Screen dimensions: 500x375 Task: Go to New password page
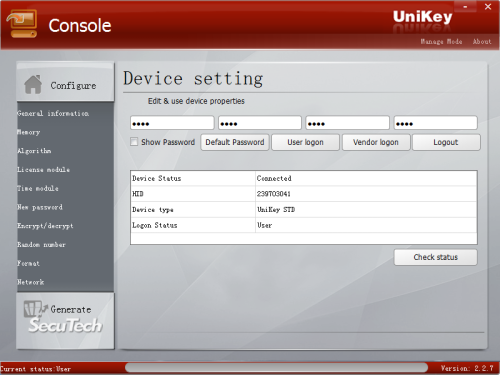(40, 207)
